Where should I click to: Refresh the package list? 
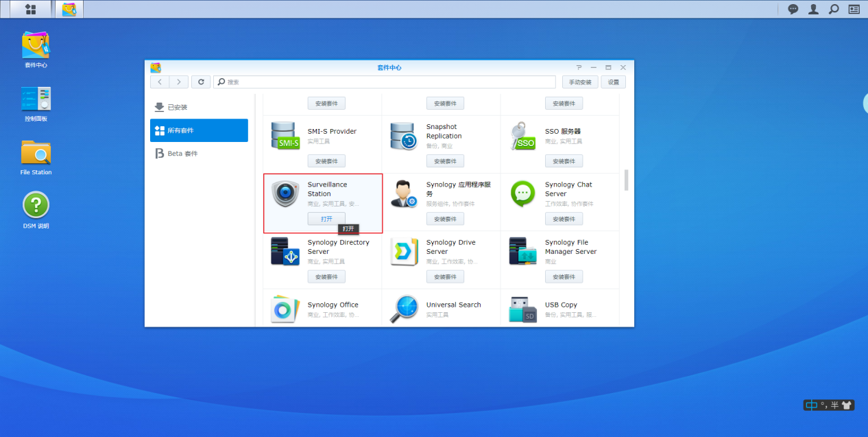[x=200, y=82]
